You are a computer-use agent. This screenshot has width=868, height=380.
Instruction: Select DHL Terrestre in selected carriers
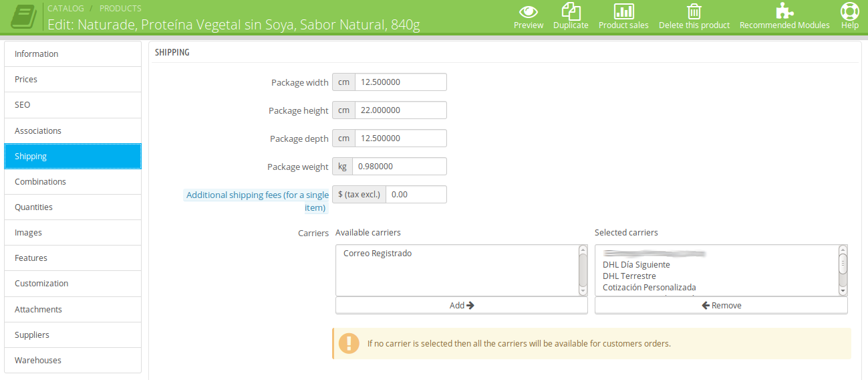pyautogui.click(x=629, y=276)
